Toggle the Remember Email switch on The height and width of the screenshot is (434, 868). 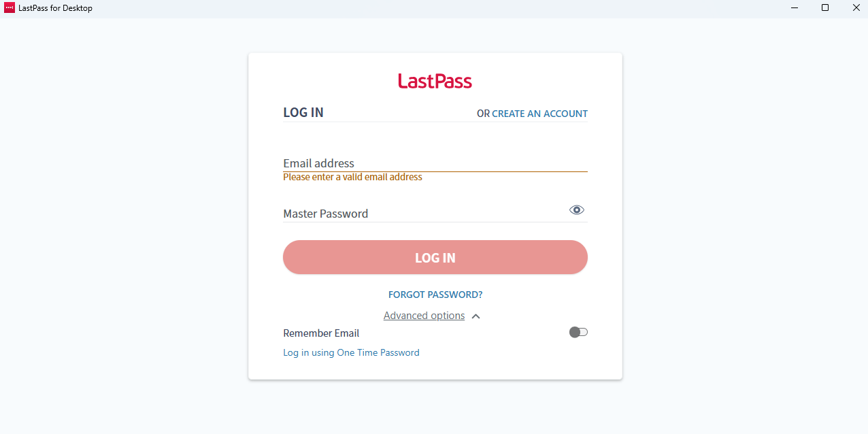pos(578,332)
